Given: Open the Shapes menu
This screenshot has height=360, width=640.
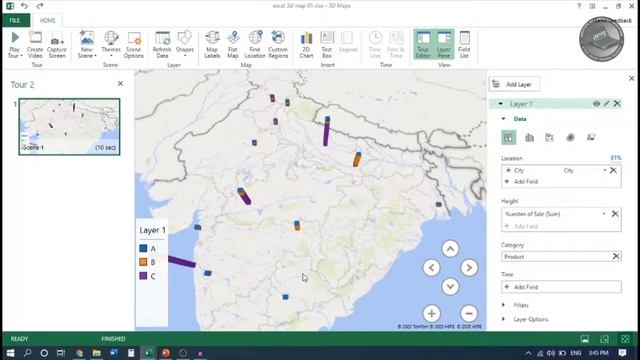Looking at the screenshot, I should pos(184,45).
